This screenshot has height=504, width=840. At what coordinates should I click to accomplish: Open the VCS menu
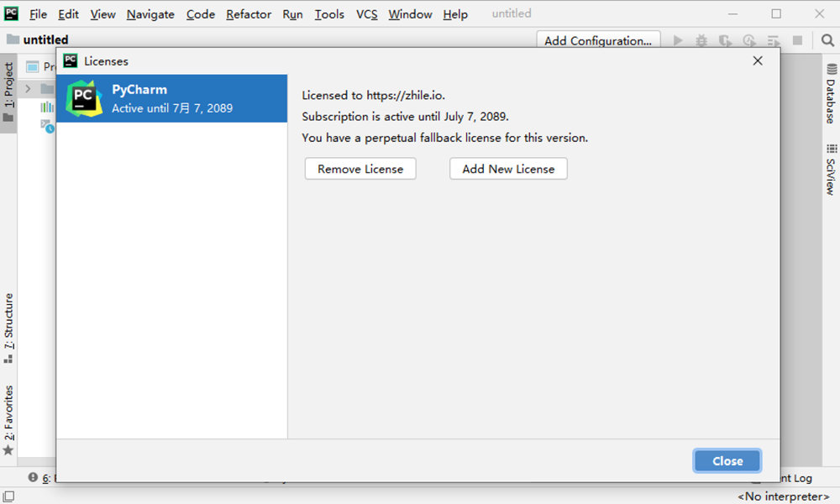(366, 14)
